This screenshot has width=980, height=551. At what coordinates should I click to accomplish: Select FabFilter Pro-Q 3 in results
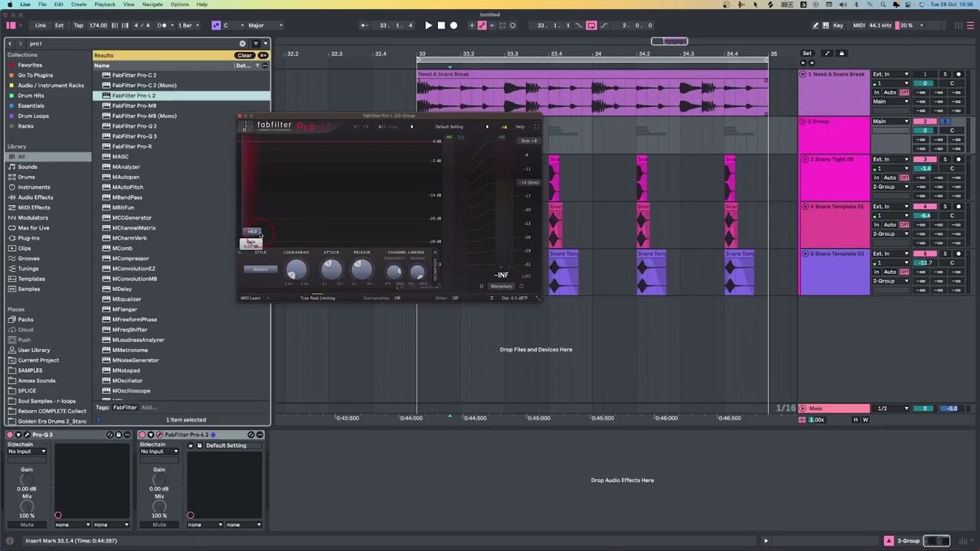pyautogui.click(x=134, y=136)
